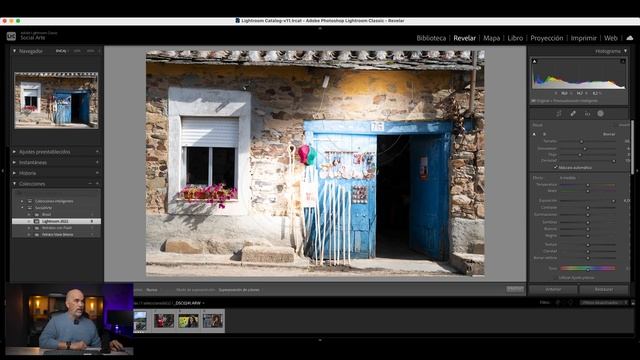The image size is (640, 360).
Task: Collapse the Histograma panel triangle
Action: (x=625, y=51)
